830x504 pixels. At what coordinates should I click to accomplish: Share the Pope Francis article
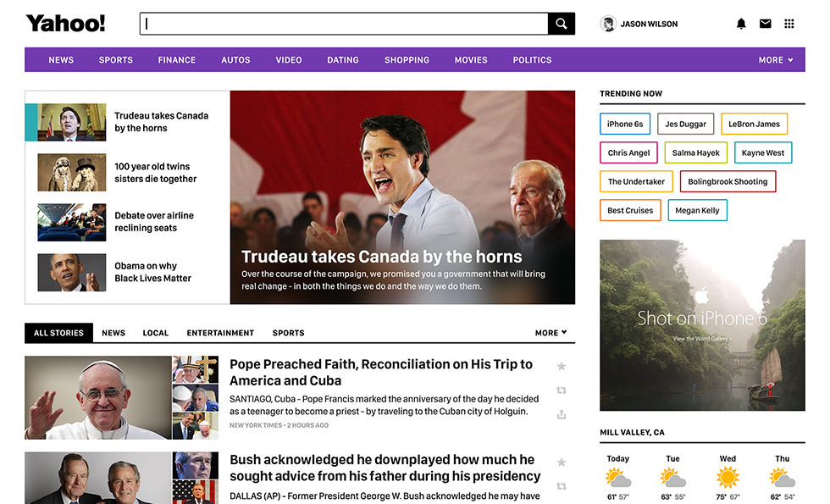tap(561, 414)
